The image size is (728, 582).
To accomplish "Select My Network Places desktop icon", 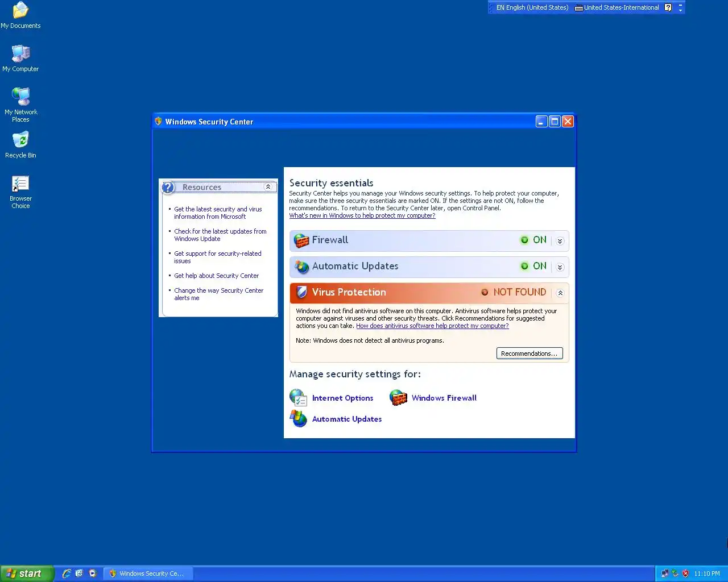I will point(20,97).
